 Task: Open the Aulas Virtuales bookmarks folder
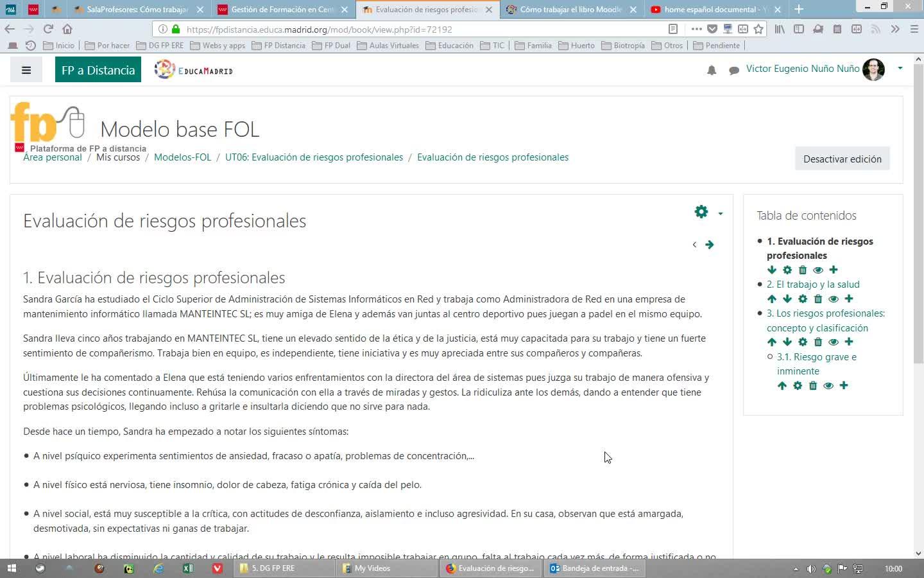[388, 46]
